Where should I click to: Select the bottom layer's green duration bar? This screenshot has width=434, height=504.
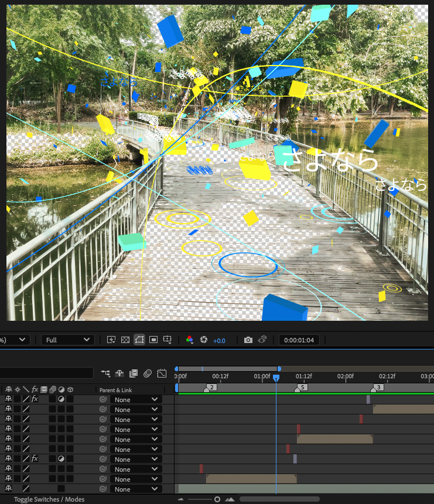tap(306, 489)
